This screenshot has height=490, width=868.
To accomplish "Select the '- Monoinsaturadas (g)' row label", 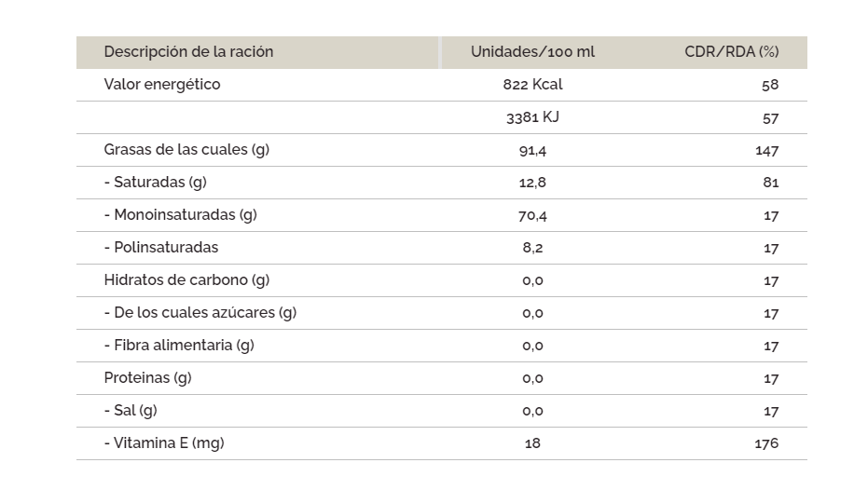I will [180, 215].
